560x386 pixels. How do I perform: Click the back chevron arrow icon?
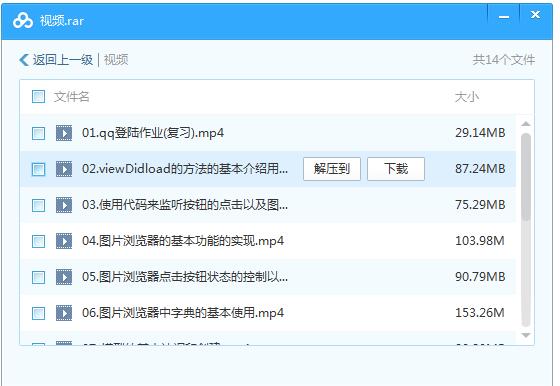(24, 60)
